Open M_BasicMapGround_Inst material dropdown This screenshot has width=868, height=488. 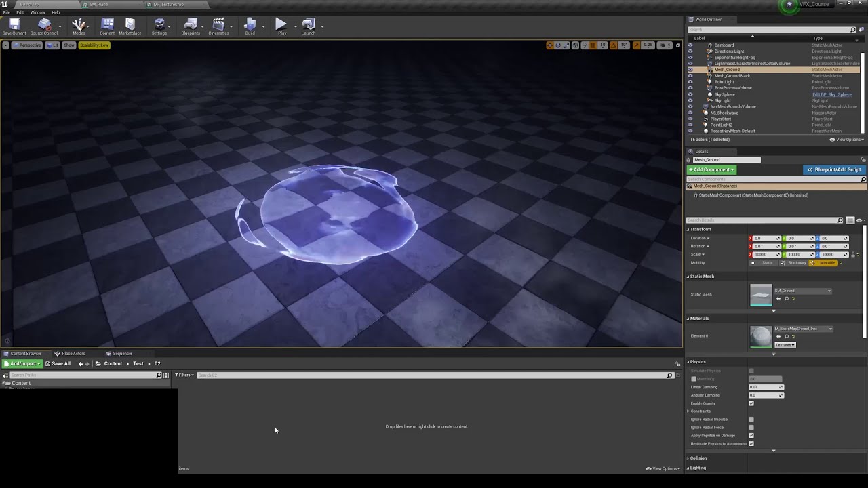coord(804,329)
